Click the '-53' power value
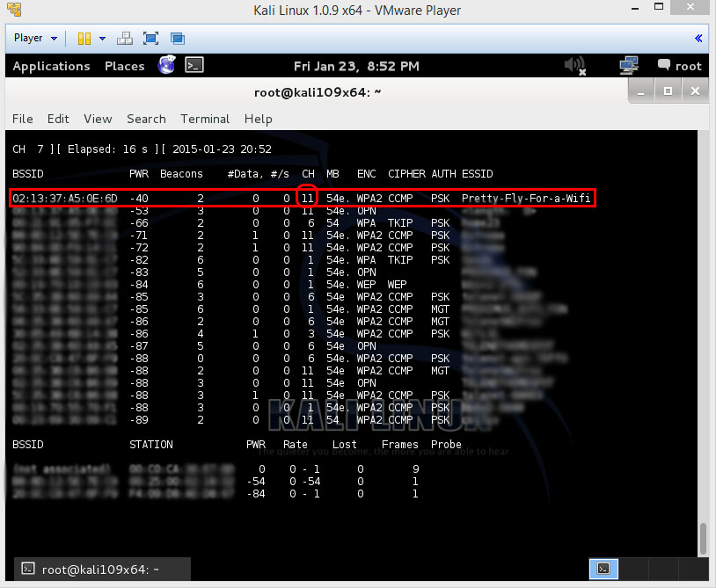 [x=139, y=211]
